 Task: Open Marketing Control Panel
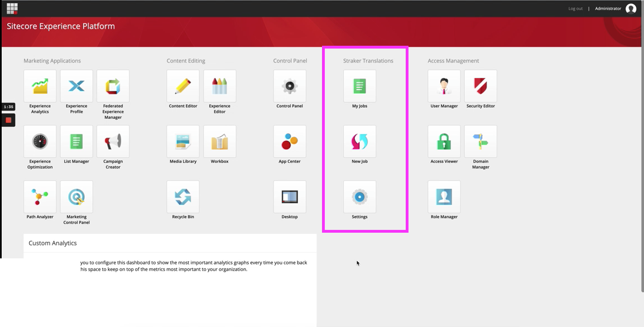[76, 197]
